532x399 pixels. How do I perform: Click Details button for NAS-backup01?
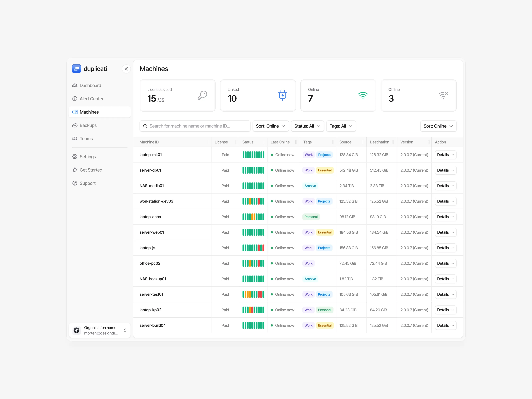(443, 279)
